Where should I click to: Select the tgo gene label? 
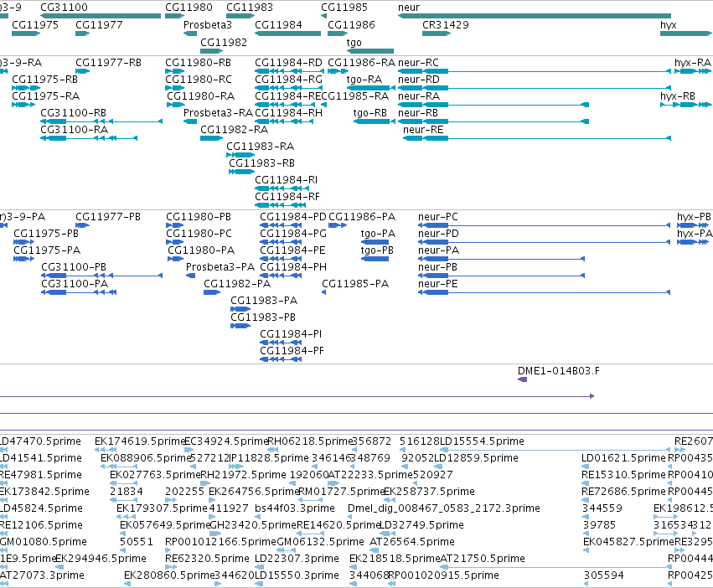[354, 42]
